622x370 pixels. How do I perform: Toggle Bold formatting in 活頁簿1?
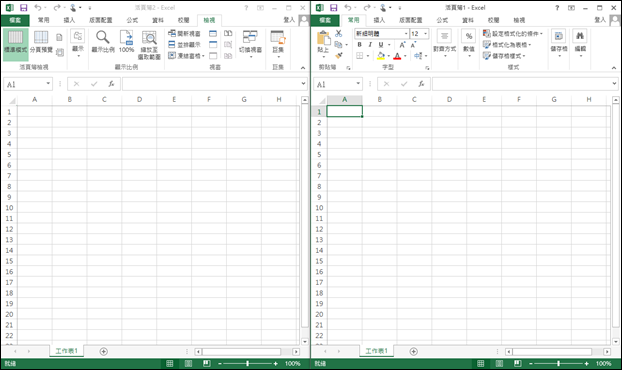tap(359, 45)
